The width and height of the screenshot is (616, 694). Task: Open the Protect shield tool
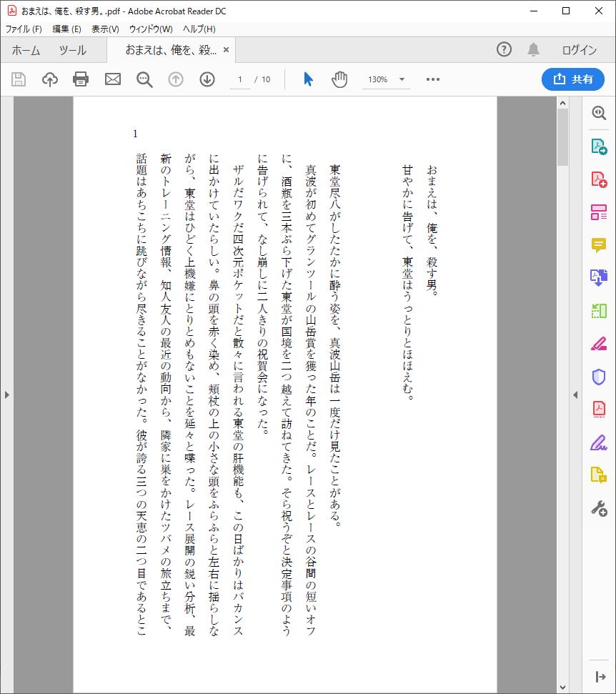click(x=599, y=377)
